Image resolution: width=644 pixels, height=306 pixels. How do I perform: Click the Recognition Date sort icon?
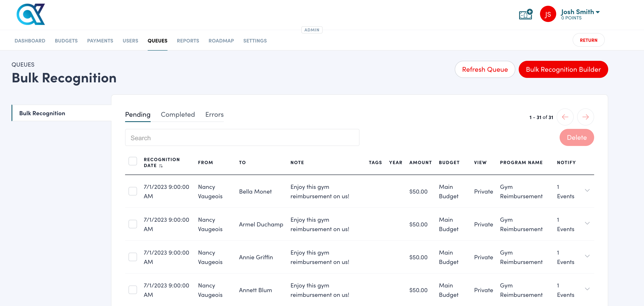click(x=161, y=166)
